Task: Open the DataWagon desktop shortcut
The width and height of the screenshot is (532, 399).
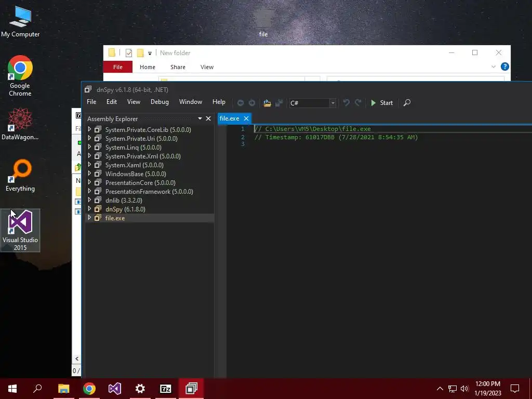Action: [20, 124]
